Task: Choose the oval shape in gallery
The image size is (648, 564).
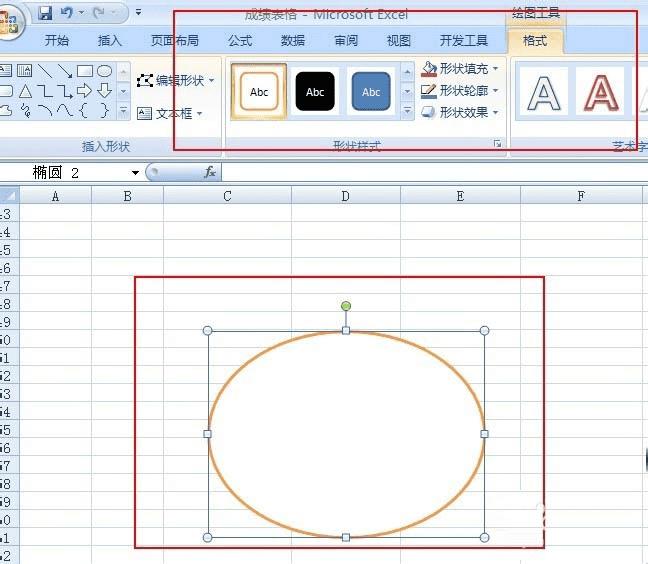Action: coord(105,71)
